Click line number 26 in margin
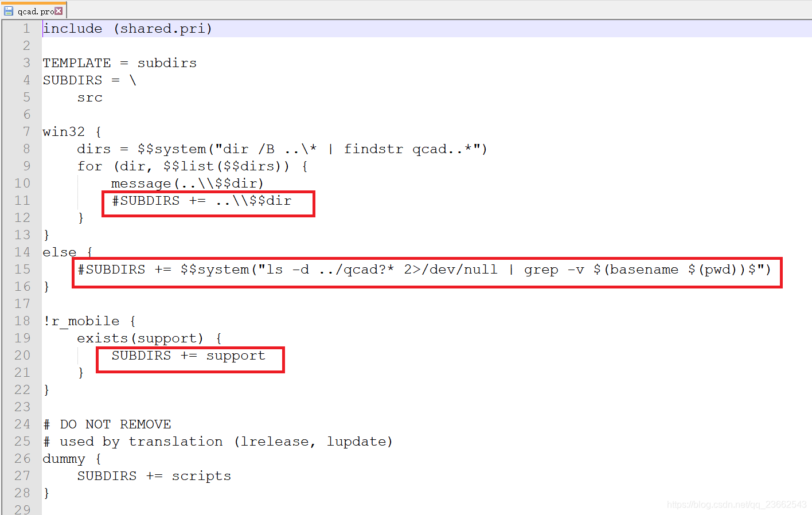The width and height of the screenshot is (812, 515). coord(22,459)
